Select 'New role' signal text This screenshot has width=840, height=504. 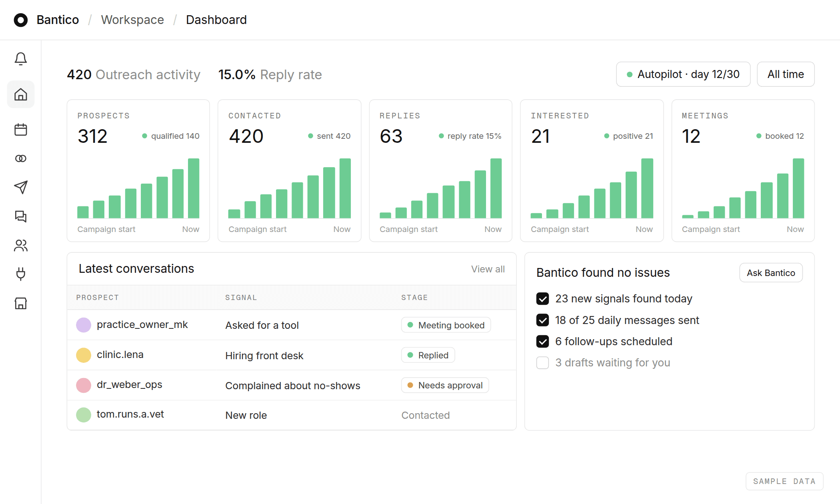[246, 415]
